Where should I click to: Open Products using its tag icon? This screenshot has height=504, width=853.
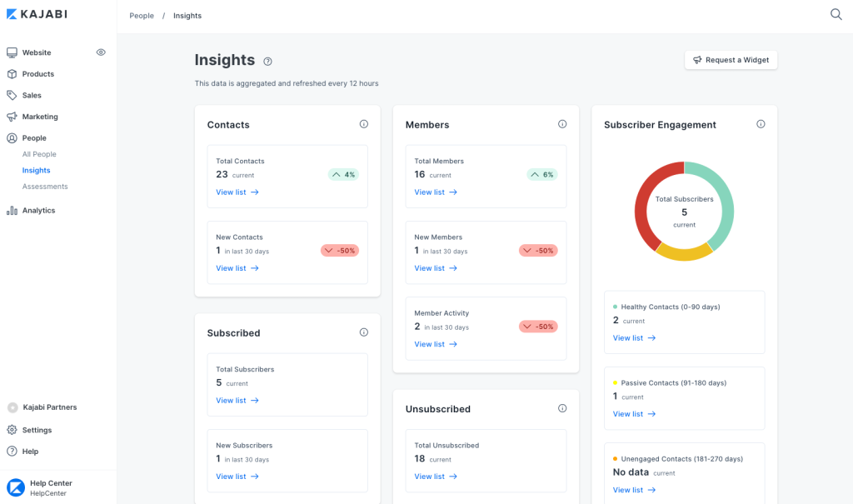(12, 73)
